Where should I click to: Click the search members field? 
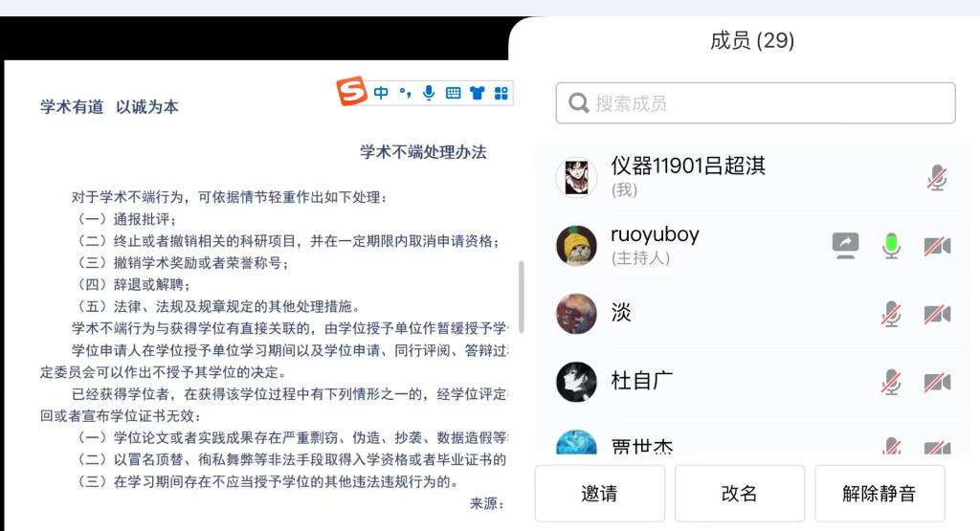click(x=755, y=103)
